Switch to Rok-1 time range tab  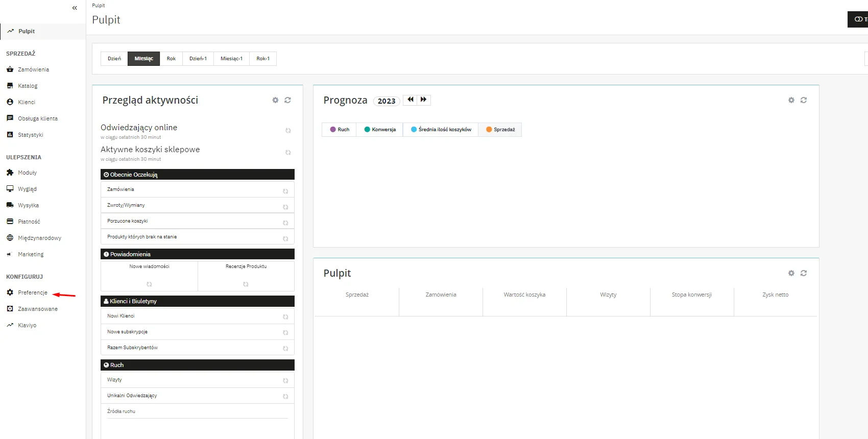click(x=263, y=59)
